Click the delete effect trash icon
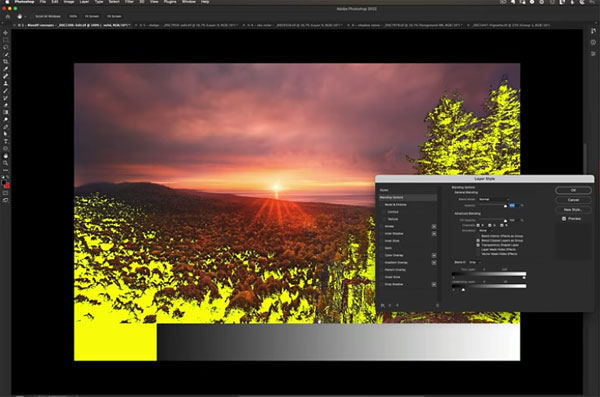The image size is (600, 397). (437, 306)
